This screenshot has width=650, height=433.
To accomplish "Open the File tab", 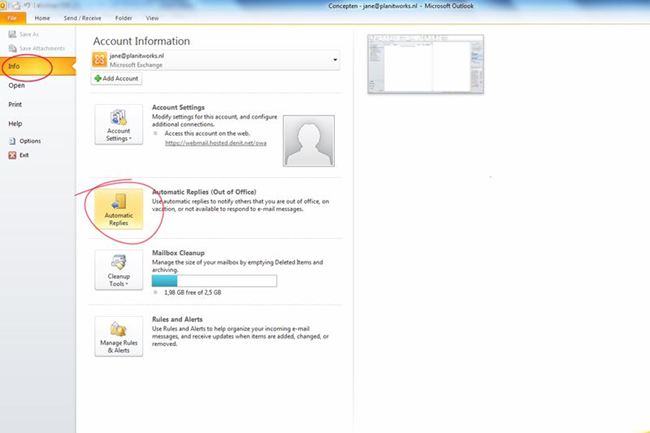I will [12, 18].
